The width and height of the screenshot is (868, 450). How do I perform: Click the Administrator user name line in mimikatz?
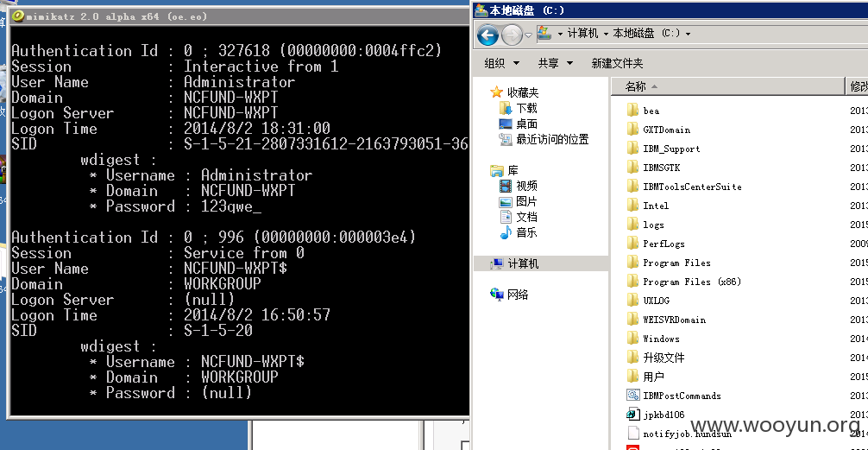pyautogui.click(x=154, y=82)
